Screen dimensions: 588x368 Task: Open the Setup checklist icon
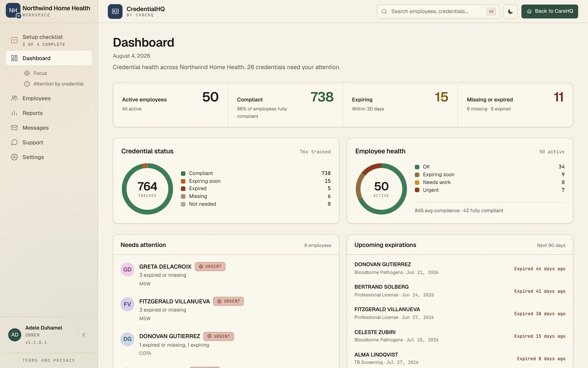pos(14,40)
